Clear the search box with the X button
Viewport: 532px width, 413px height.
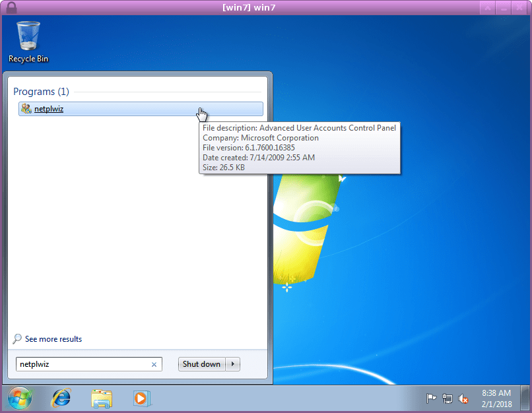tap(154, 364)
